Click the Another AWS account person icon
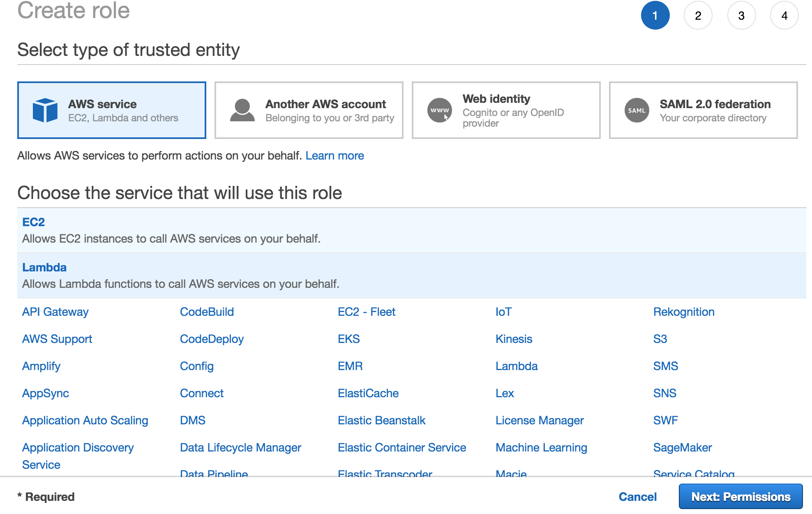The height and width of the screenshot is (514, 812). (x=242, y=110)
